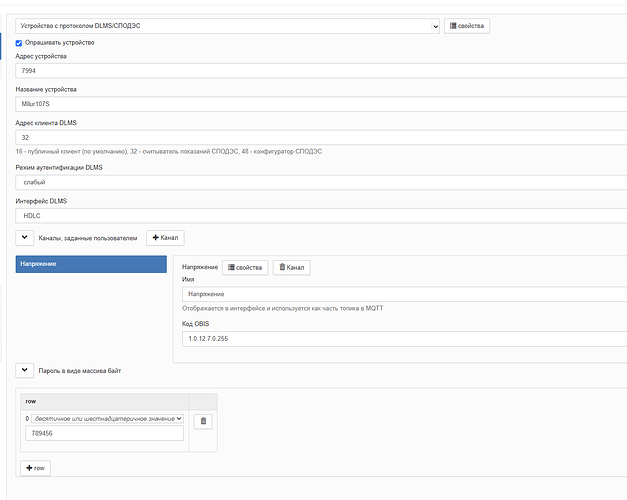
Task: Click the Название устройства field Milur107S
Action: [321, 104]
